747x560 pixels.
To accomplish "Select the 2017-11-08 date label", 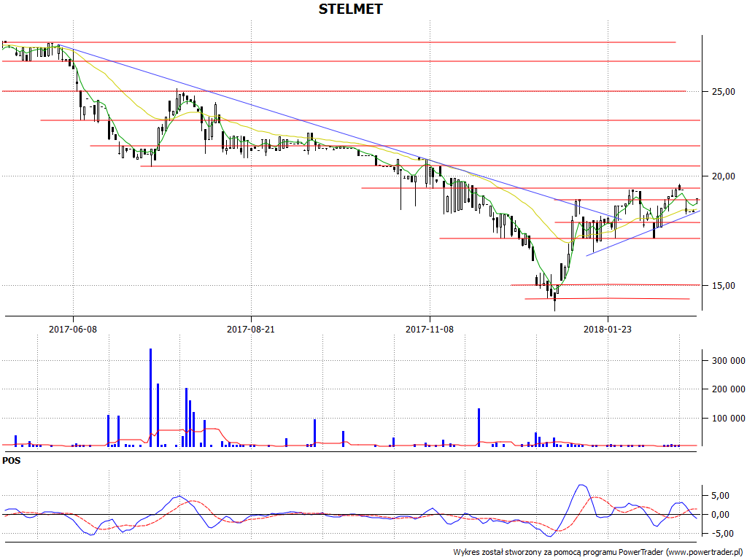I will (x=429, y=329).
